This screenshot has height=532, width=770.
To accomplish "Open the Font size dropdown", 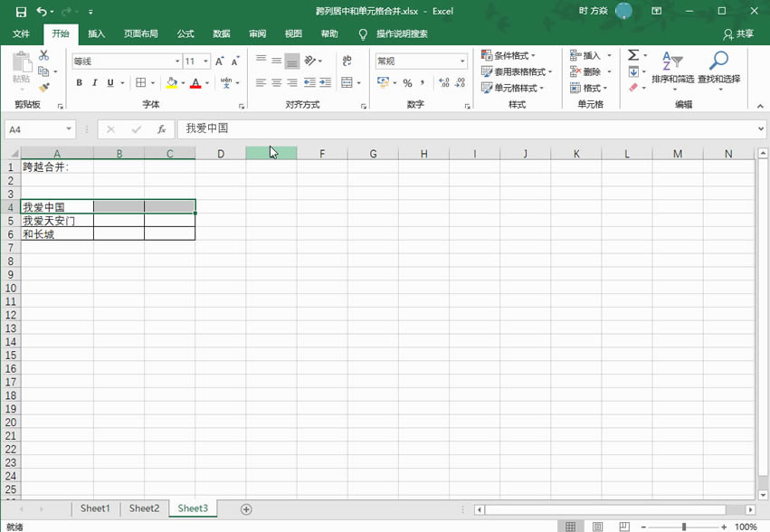I will tap(204, 62).
